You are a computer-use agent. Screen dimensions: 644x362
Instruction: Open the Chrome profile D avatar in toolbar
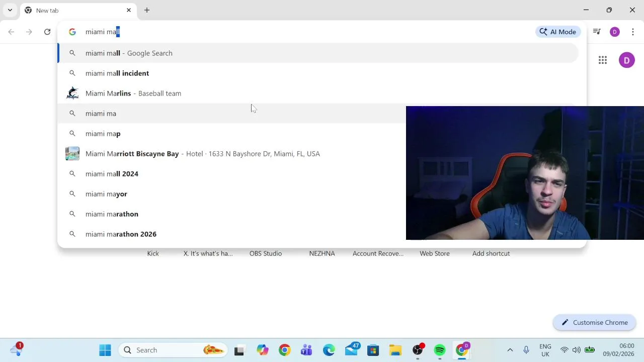pos(615,32)
